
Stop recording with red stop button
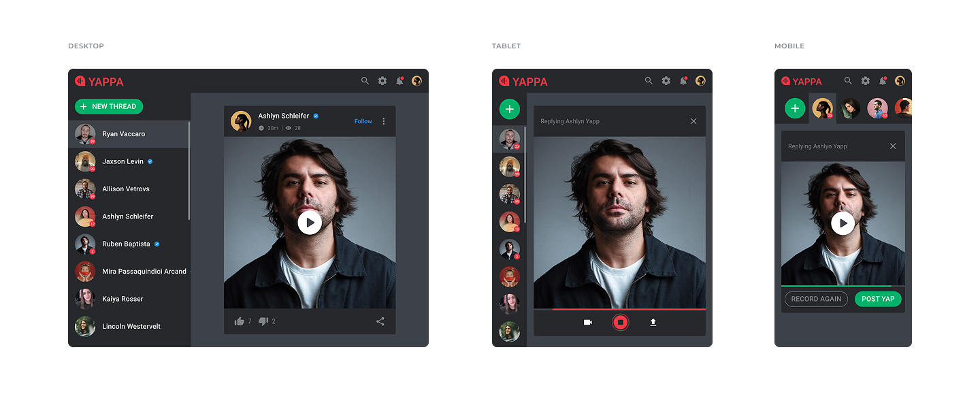(621, 323)
